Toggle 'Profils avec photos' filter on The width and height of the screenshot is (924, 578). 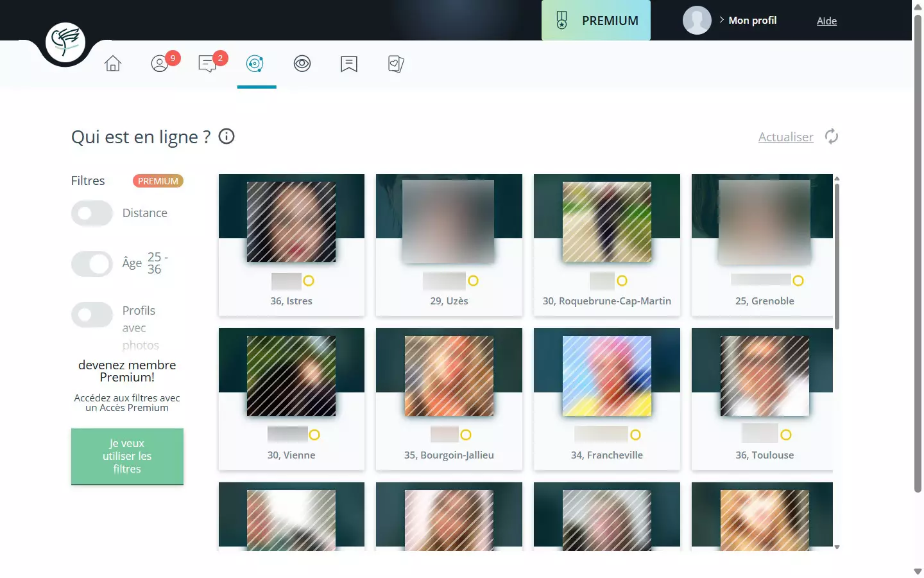tap(92, 314)
